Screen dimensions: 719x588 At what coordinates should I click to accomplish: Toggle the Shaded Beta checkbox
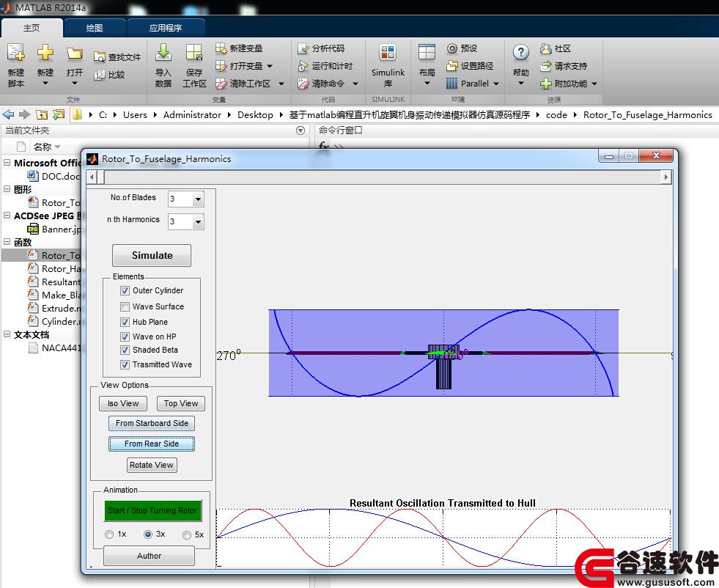point(125,350)
